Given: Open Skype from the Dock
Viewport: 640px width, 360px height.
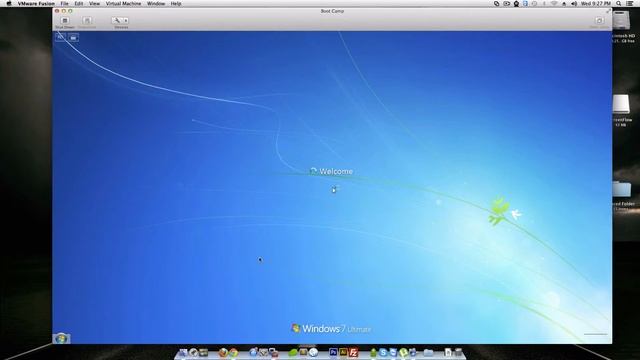Looking at the screenshot, I should pos(383,352).
